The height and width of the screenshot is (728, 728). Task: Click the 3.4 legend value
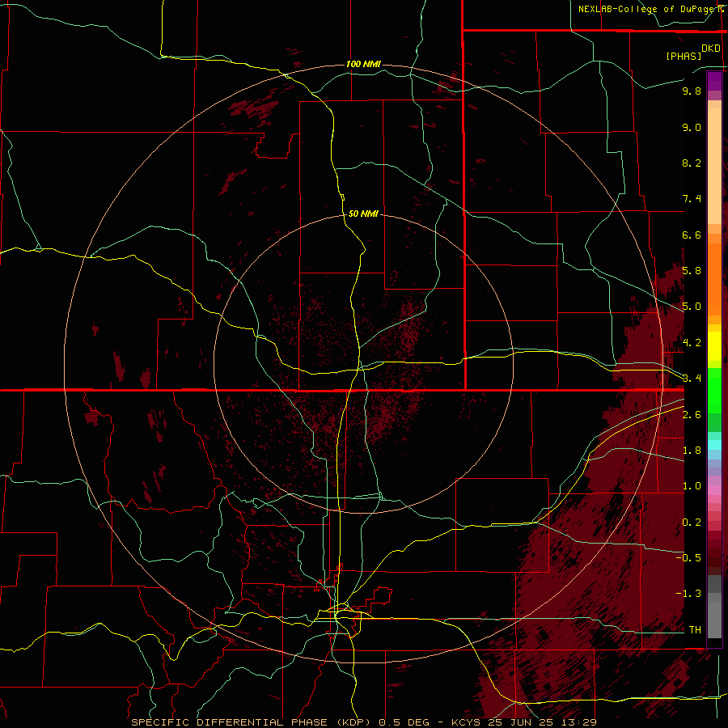[692, 379]
